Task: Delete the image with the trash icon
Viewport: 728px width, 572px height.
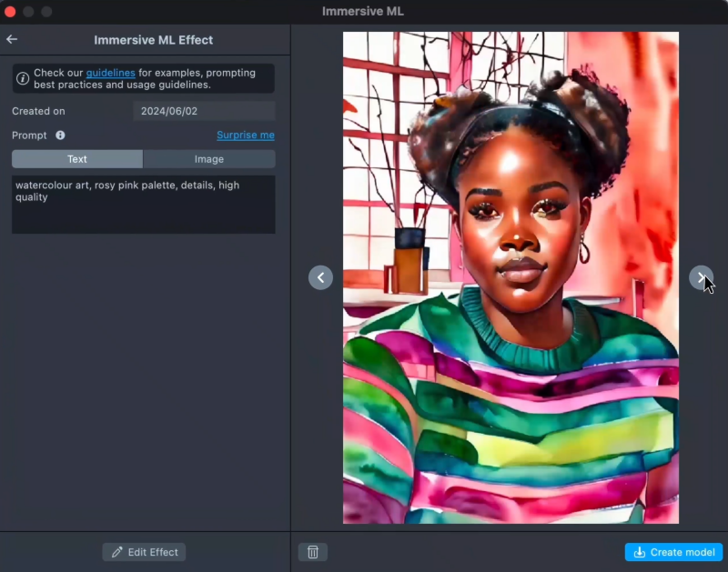Action: point(312,552)
